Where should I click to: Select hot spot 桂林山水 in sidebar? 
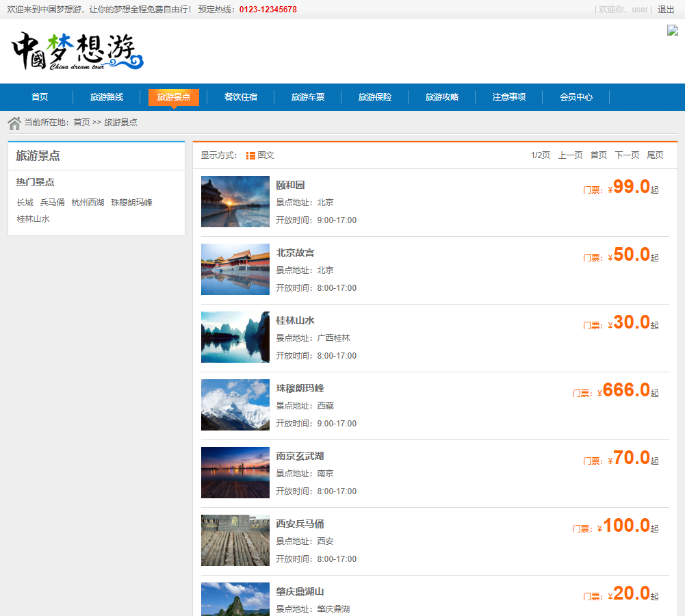pos(34,219)
